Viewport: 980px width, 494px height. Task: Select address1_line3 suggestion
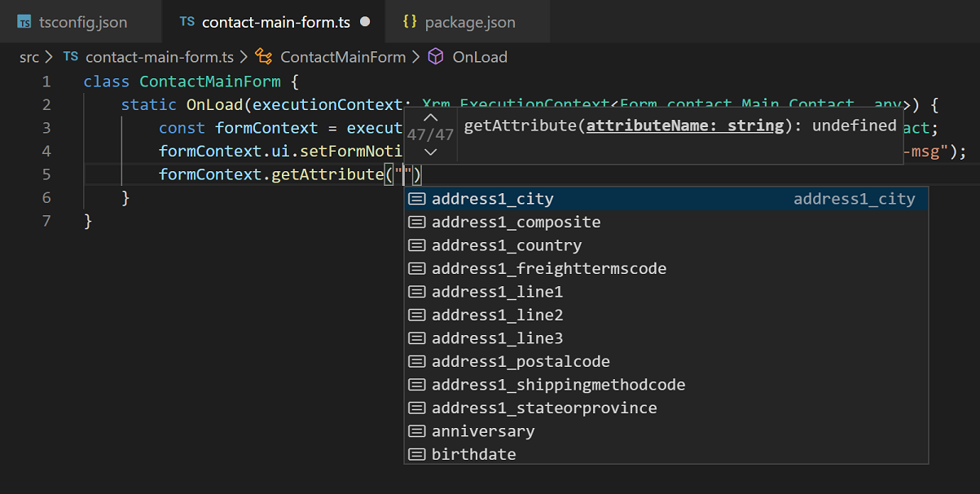click(x=666, y=338)
